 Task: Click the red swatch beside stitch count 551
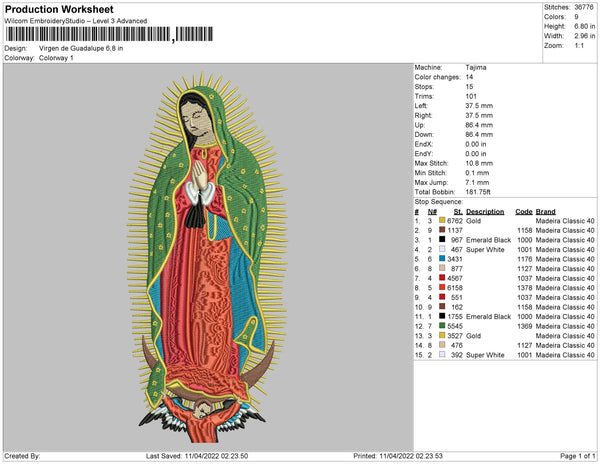coord(442,297)
